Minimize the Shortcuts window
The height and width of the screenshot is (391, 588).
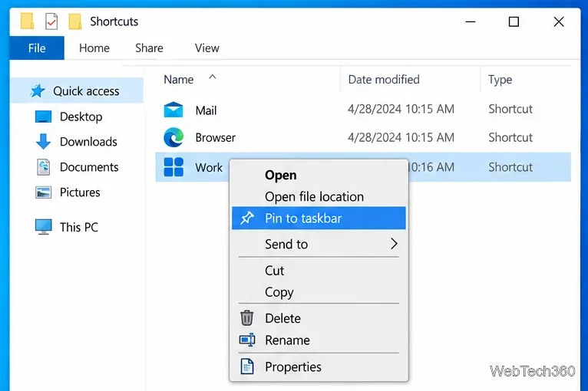pyautogui.click(x=471, y=21)
